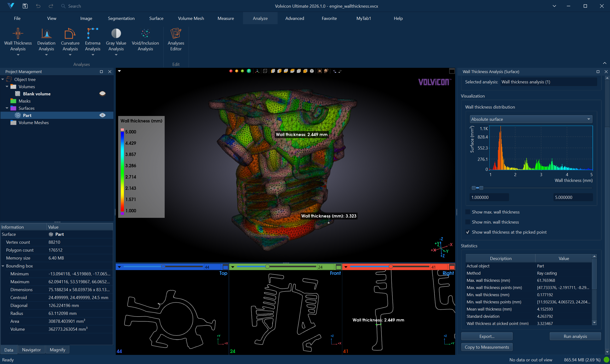Viewport: 610px width, 364px height.
Task: Switch to the Measure ribbon tab
Action: [225, 18]
